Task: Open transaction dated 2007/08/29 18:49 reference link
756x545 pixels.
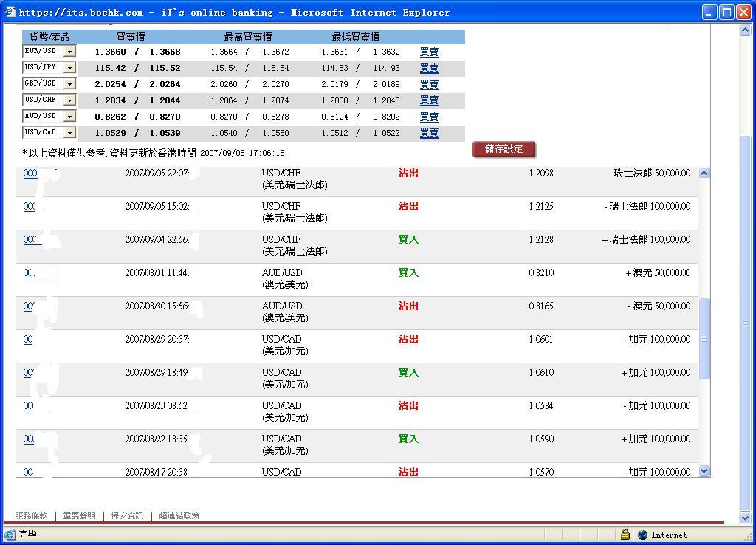Action: [29, 373]
